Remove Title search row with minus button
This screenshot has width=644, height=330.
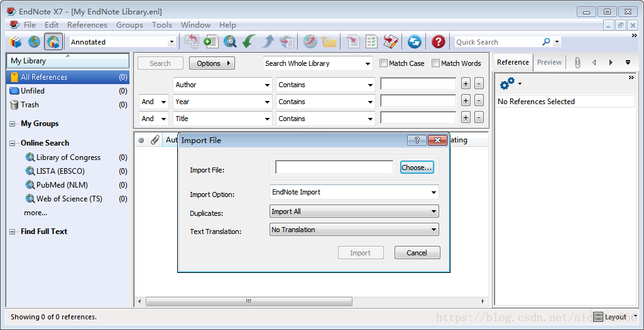(x=479, y=117)
